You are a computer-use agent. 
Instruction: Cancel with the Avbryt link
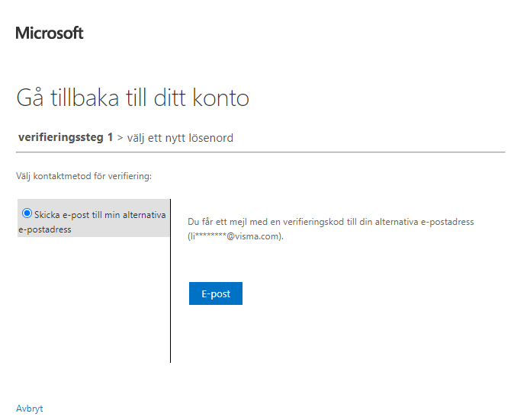pyautogui.click(x=30, y=409)
